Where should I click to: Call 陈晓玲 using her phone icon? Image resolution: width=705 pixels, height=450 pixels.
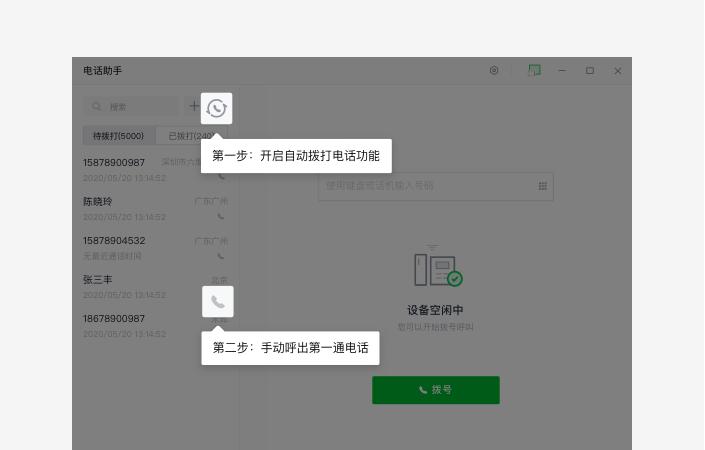tap(221, 216)
